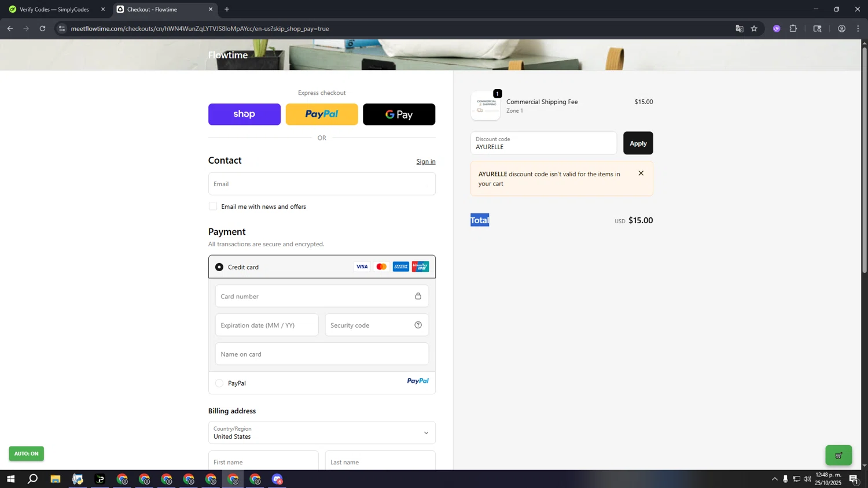Click the green cart button at bottom right
868x488 pixels.
838,455
